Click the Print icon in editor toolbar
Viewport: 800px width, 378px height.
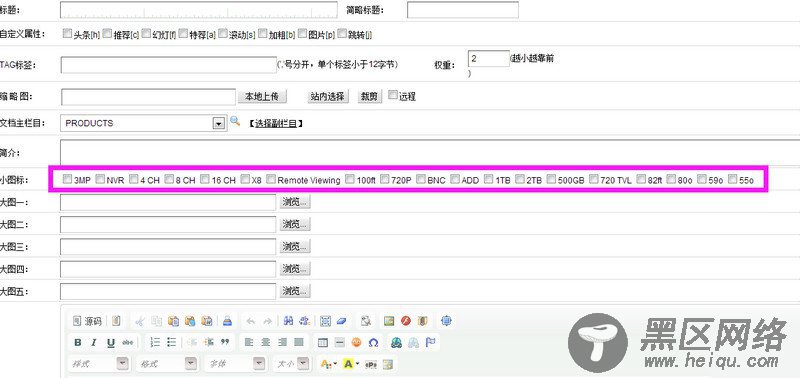(228, 321)
